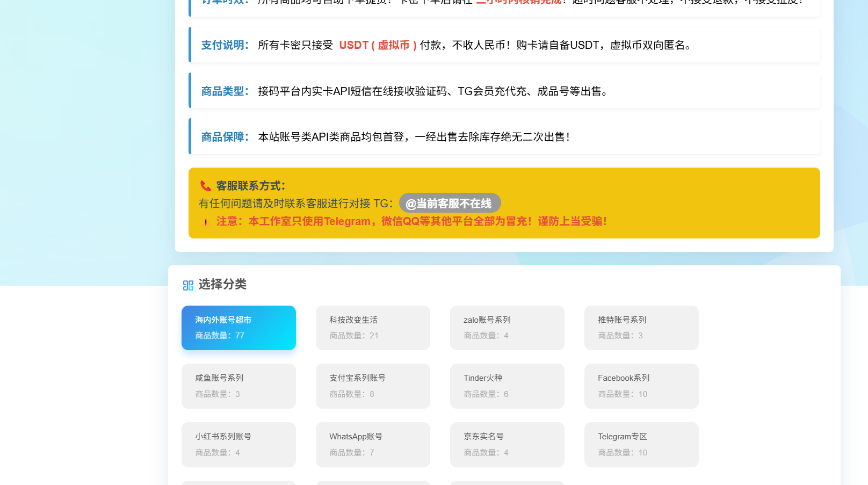Open the WhatsApp账号 category
The width and height of the screenshot is (868, 485).
coord(373,445)
